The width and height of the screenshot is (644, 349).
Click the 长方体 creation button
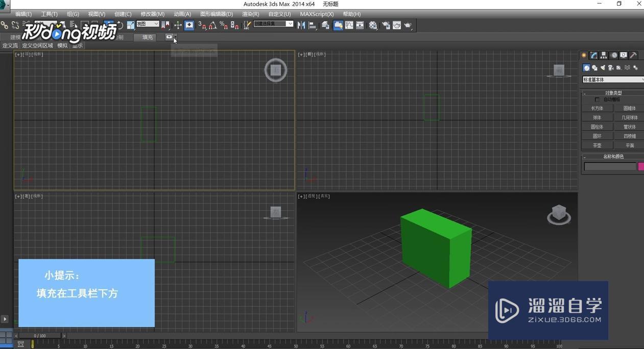coord(598,108)
